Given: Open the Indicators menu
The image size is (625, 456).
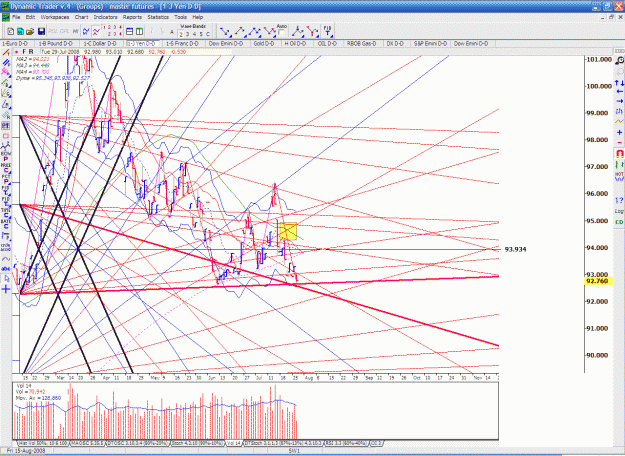Looking at the screenshot, I should (106, 17).
